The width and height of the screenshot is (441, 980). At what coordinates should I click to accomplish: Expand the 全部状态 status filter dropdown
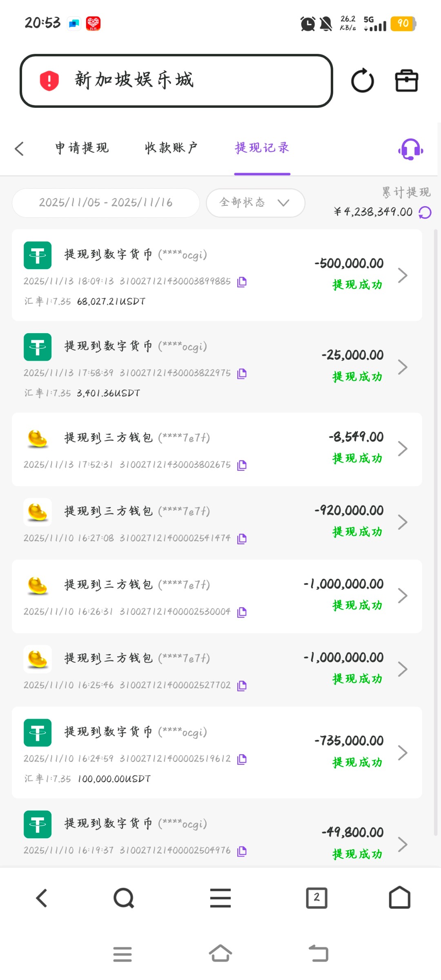[x=255, y=203]
